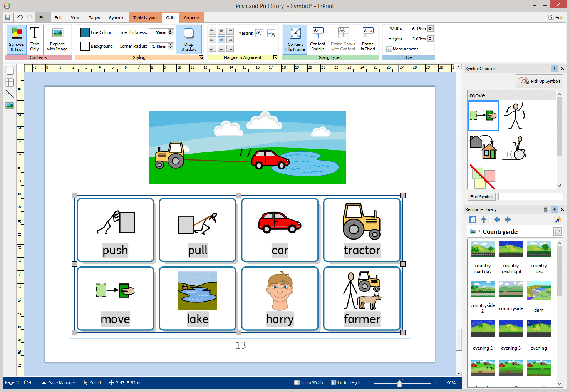Image resolution: width=570 pixels, height=392 pixels.
Task: Toggle the Frame is Fixed sizing option
Action: (x=368, y=39)
